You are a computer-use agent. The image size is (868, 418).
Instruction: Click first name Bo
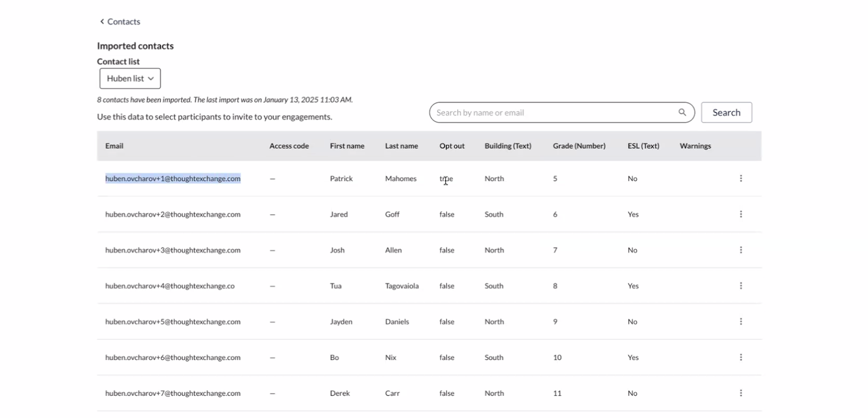click(334, 357)
